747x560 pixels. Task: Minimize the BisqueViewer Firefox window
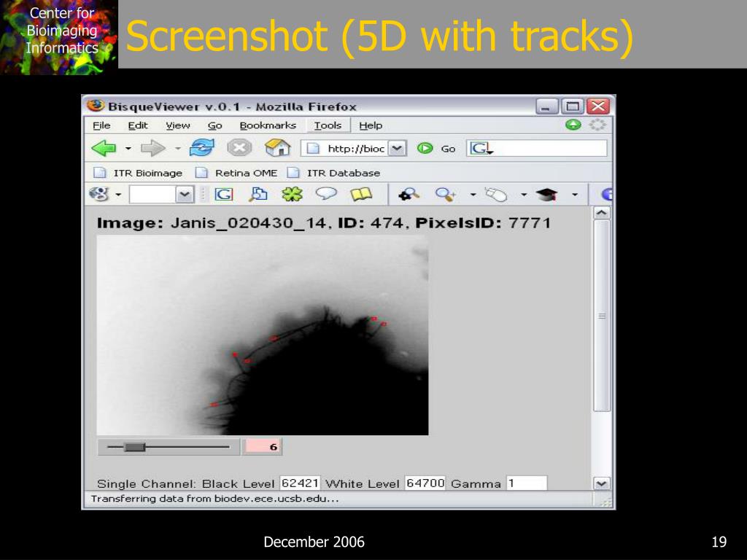[x=547, y=106]
